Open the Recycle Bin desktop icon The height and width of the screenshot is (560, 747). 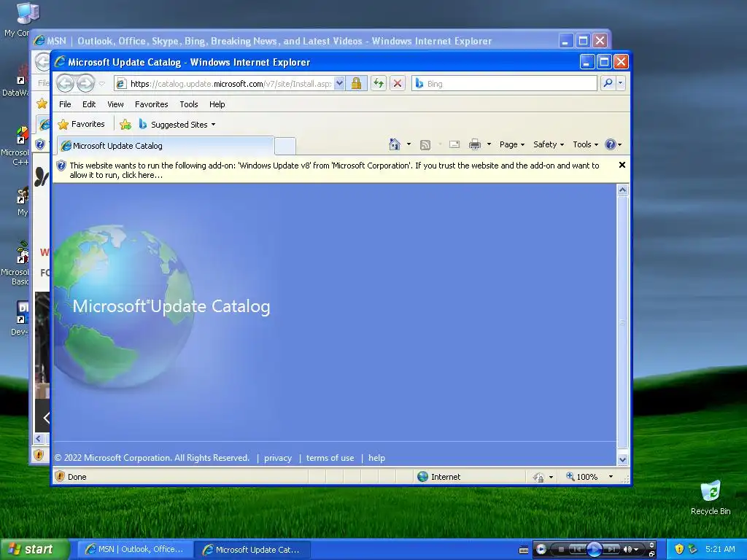[x=711, y=497]
